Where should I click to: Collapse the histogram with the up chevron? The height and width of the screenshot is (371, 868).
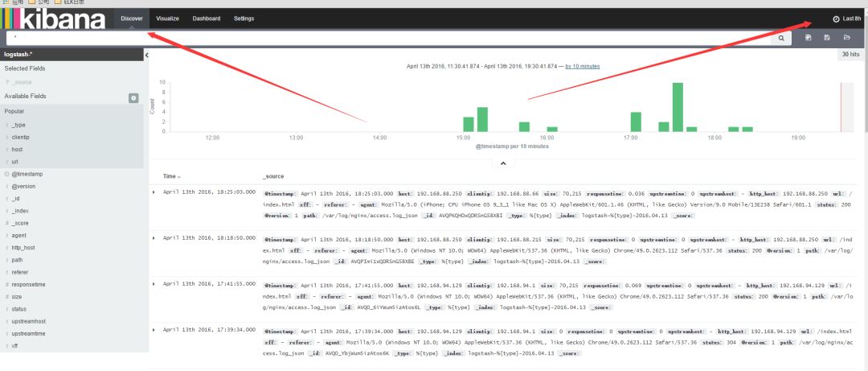point(503,163)
